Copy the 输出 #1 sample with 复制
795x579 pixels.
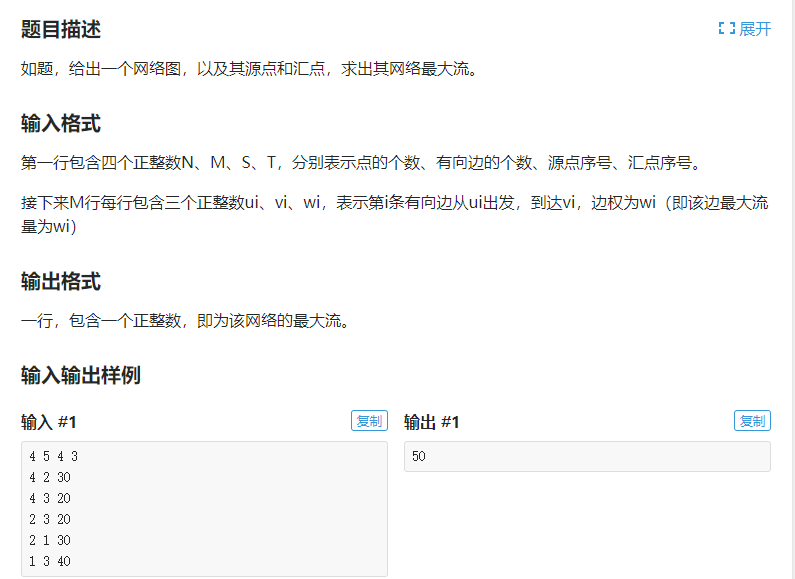752,421
